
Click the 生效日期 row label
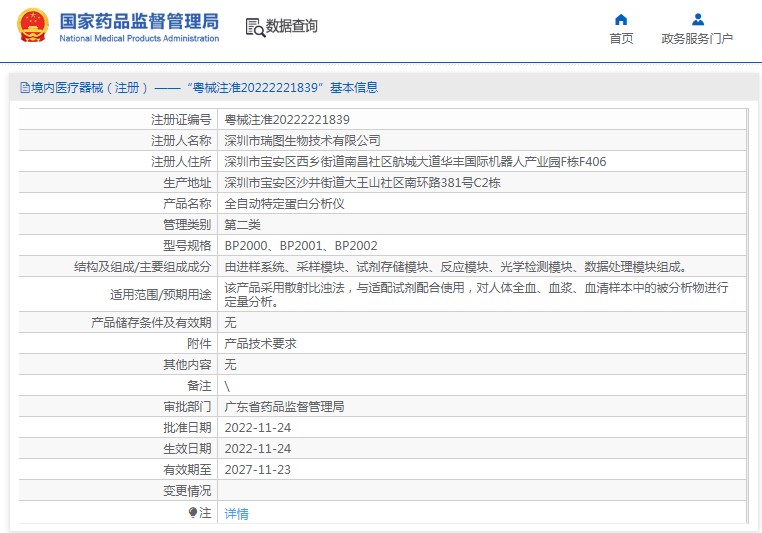(187, 448)
